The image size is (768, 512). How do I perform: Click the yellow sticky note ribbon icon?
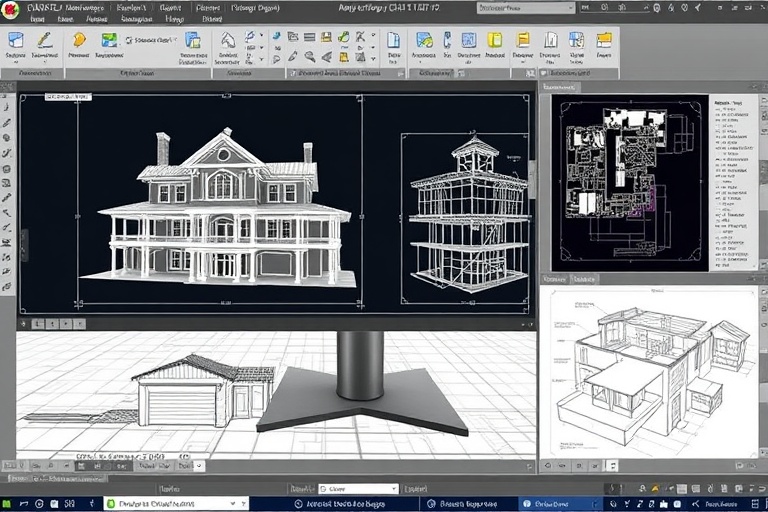point(494,41)
